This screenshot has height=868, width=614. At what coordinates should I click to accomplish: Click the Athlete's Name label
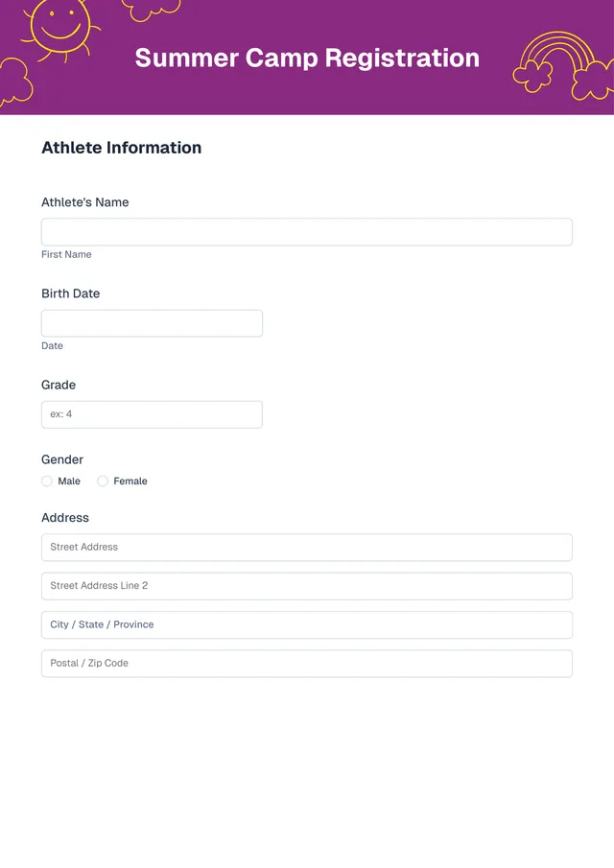click(85, 202)
